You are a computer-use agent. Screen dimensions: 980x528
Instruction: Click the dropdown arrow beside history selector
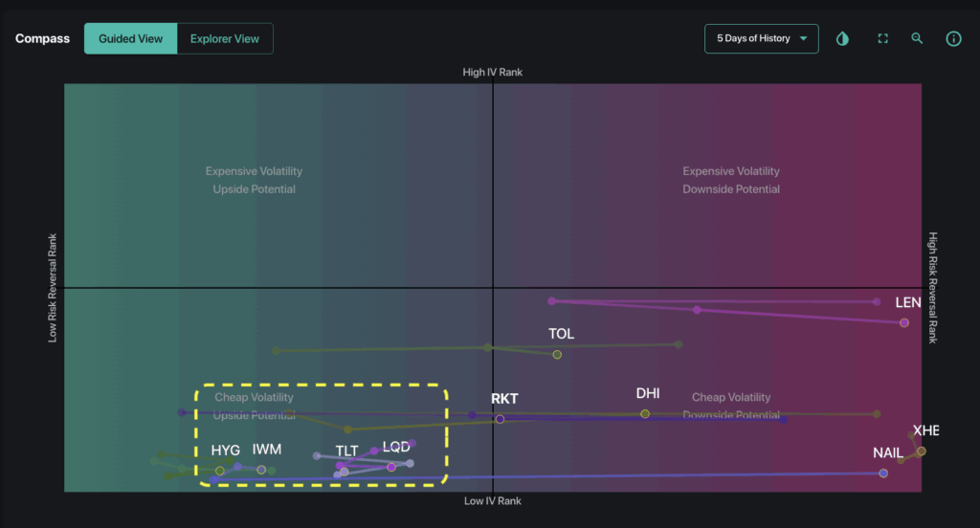coord(804,39)
